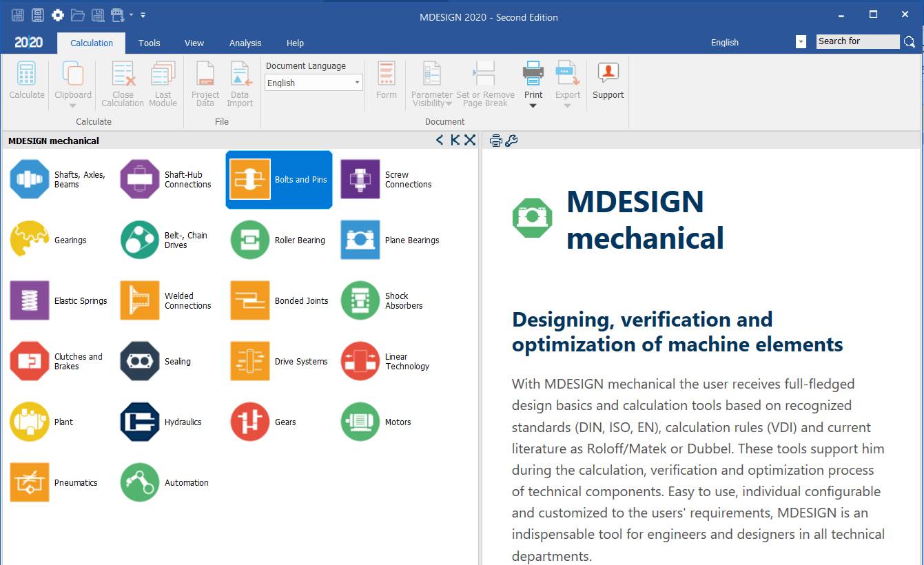Open the Linear Technology module
This screenshot has width=924, height=565.
pos(386,361)
